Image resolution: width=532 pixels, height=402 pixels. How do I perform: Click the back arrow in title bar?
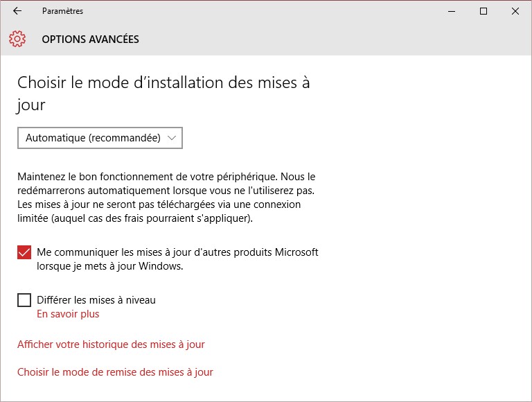pyautogui.click(x=17, y=11)
